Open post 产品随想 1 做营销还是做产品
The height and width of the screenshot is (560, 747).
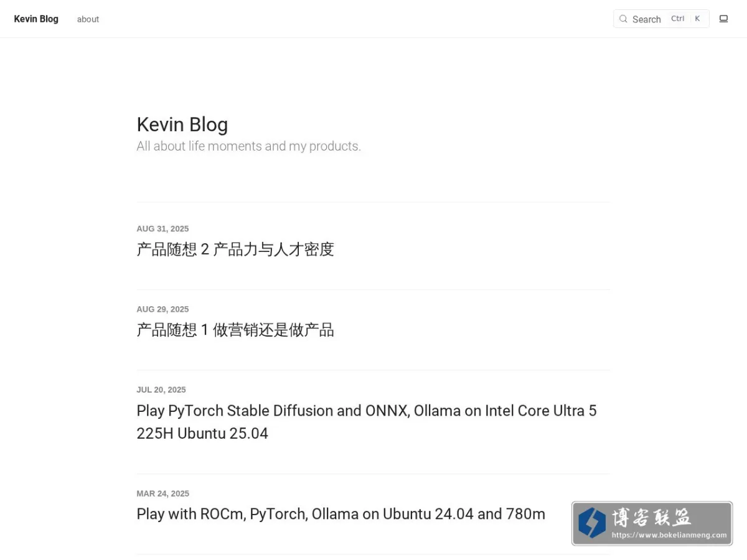(235, 330)
